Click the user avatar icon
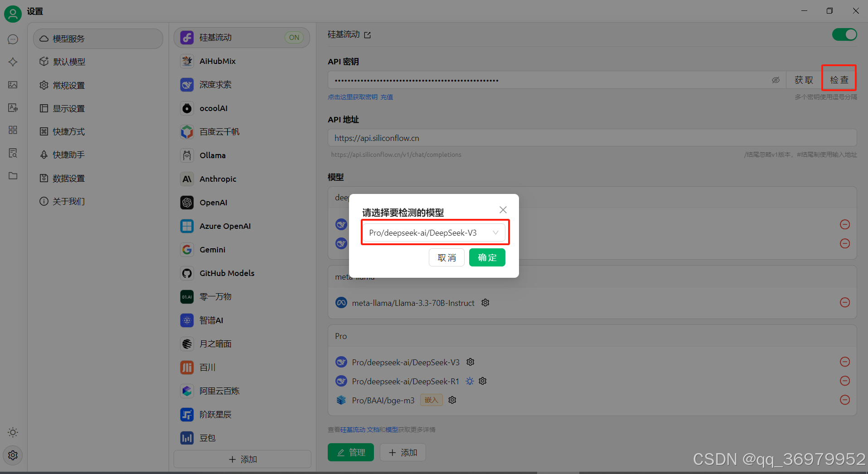Screen dimensions: 868x474 click(13, 14)
